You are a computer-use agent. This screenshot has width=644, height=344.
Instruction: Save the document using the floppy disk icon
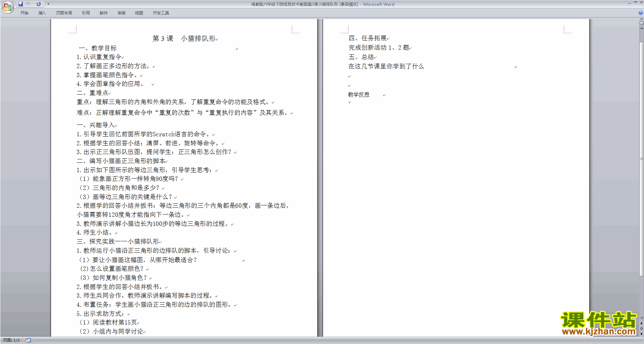click(20, 4)
